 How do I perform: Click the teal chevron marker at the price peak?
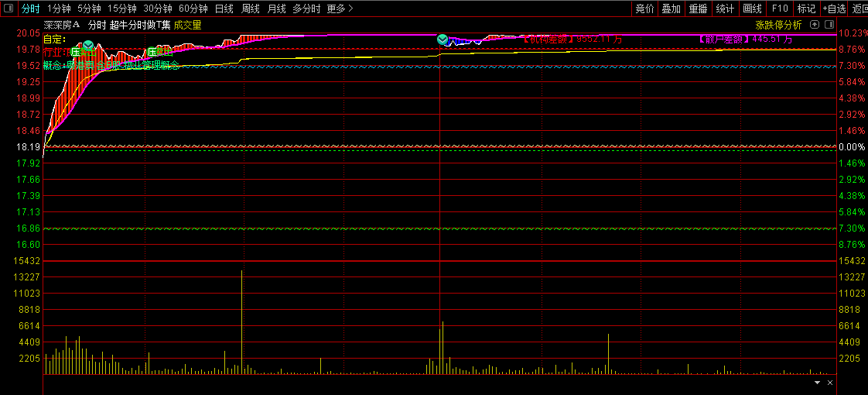pyautogui.click(x=89, y=45)
